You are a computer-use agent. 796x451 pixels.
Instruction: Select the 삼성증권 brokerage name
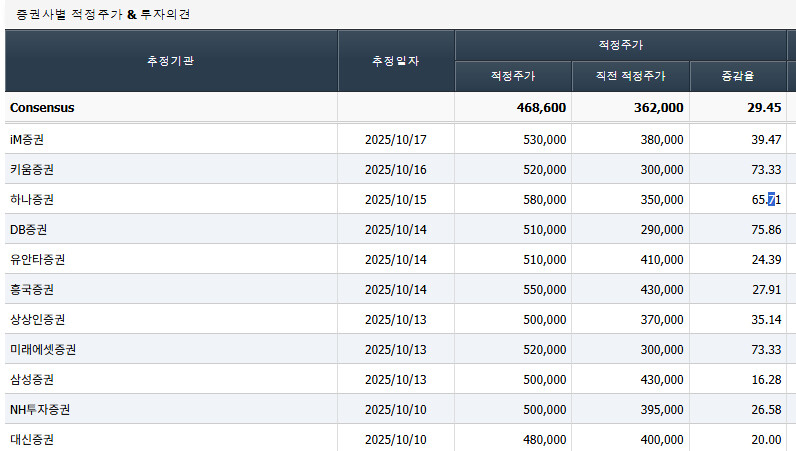point(34,379)
